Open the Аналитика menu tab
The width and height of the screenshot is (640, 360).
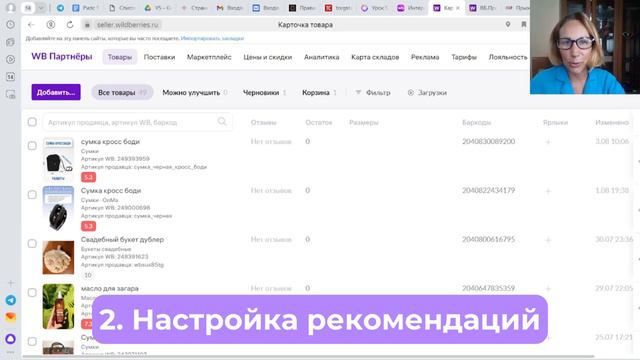click(322, 57)
